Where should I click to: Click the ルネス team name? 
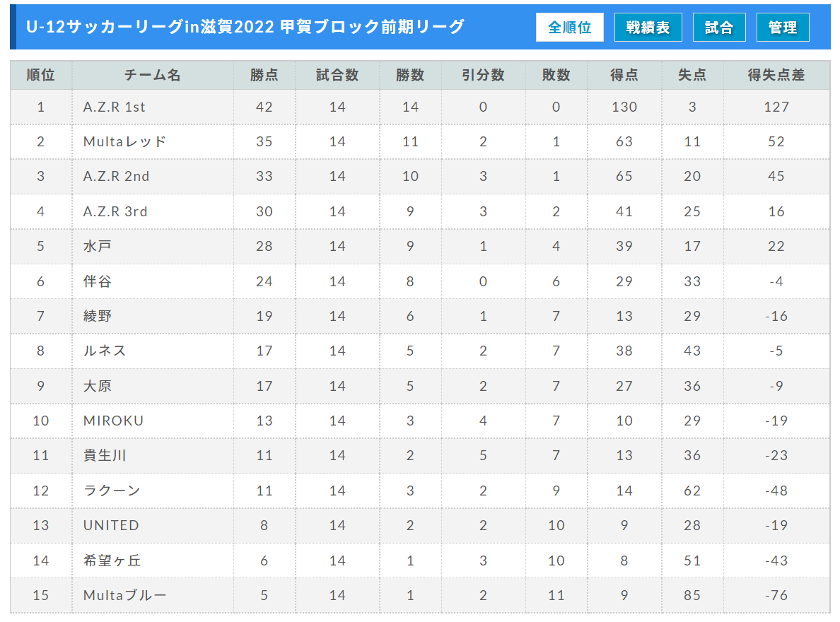(x=105, y=351)
